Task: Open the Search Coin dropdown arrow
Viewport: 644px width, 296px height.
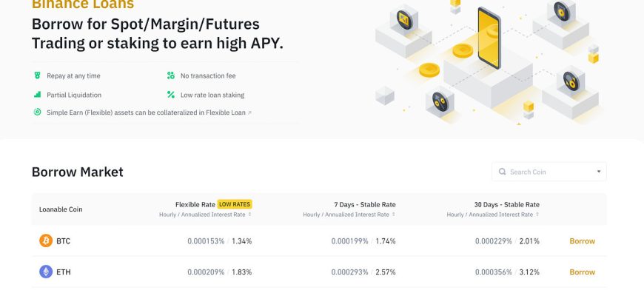Action: (x=598, y=172)
